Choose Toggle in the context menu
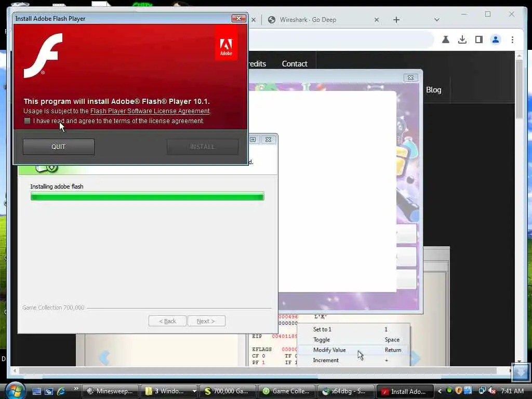Screen dimensions: 532x399 click(353, 340)
